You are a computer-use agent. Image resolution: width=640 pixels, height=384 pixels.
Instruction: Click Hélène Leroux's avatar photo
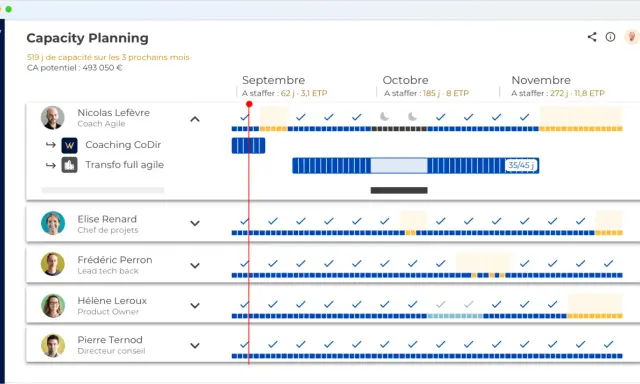pos(53,305)
